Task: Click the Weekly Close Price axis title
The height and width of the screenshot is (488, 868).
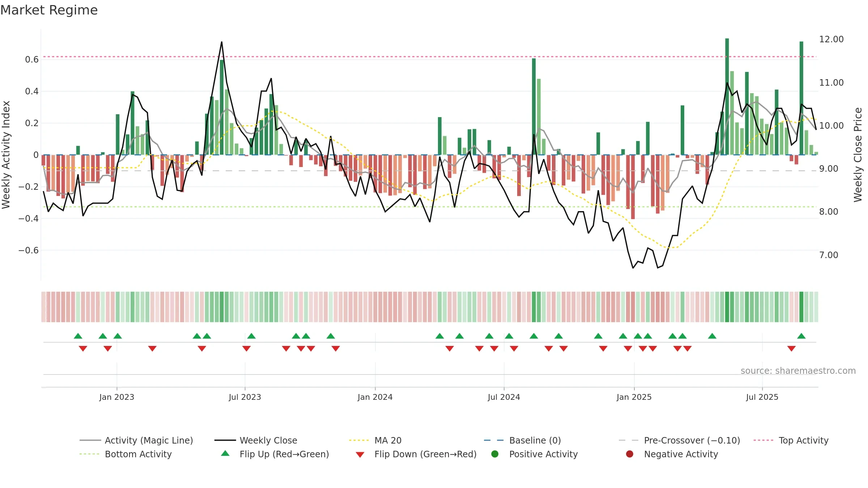Action: [x=858, y=155]
